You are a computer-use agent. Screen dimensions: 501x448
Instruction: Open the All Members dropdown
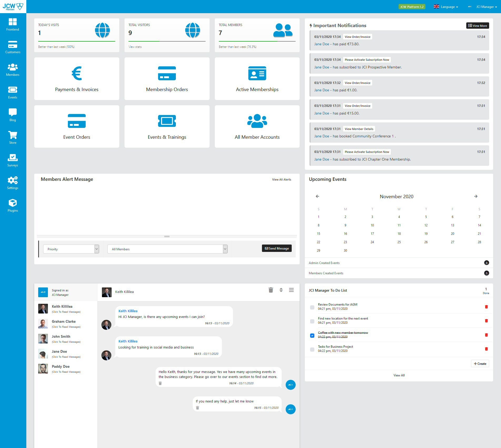coord(167,249)
